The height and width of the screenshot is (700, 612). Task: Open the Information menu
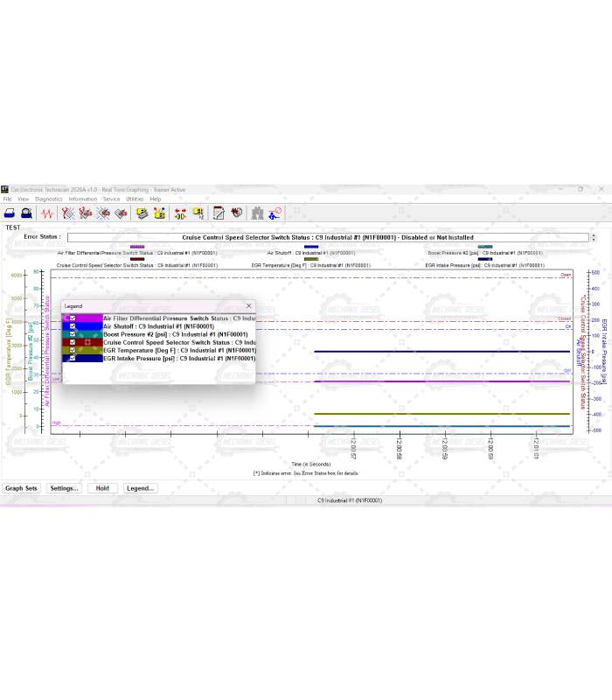tap(83, 199)
